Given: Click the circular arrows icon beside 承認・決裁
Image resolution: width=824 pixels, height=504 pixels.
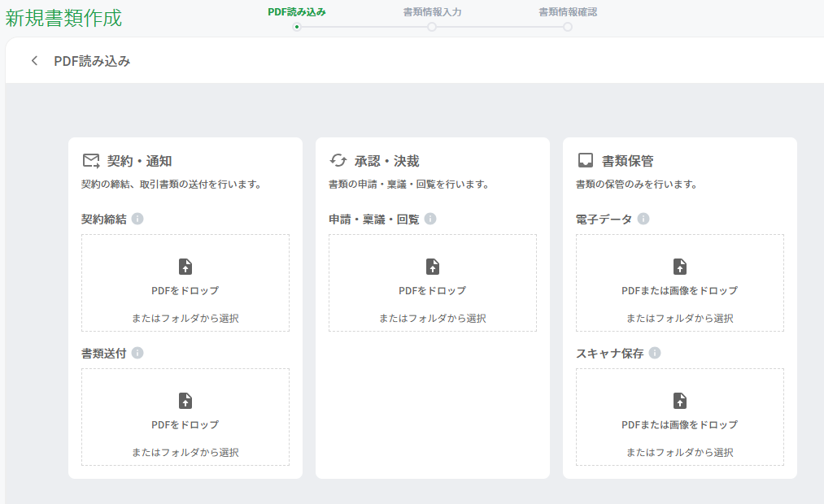Looking at the screenshot, I should pos(338,161).
